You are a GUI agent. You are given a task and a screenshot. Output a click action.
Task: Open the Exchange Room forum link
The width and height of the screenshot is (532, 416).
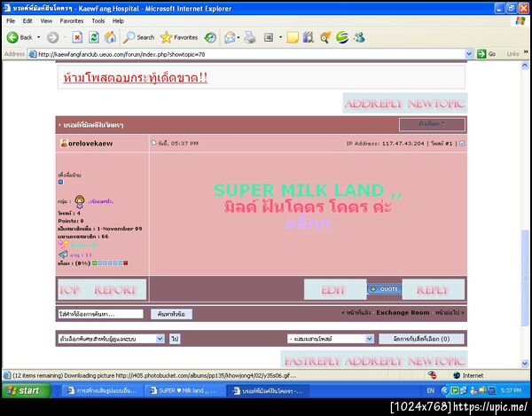pos(403,312)
